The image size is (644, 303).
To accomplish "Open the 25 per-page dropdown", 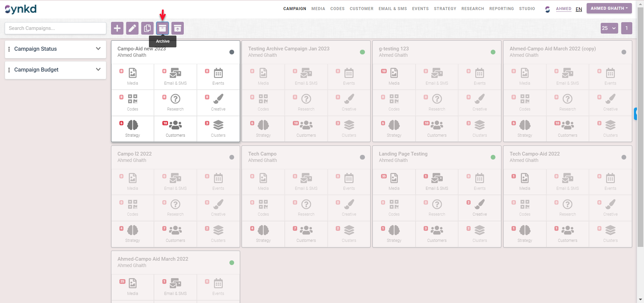I will (x=609, y=28).
